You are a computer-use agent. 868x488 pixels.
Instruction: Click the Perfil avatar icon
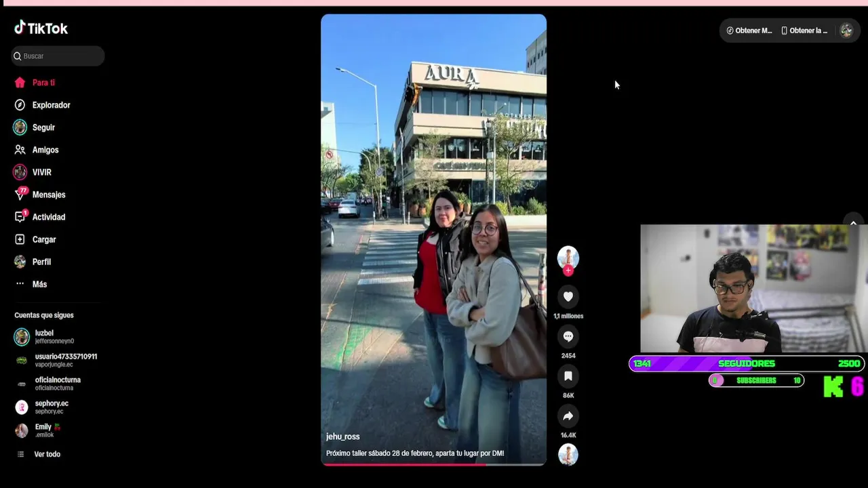pyautogui.click(x=20, y=262)
